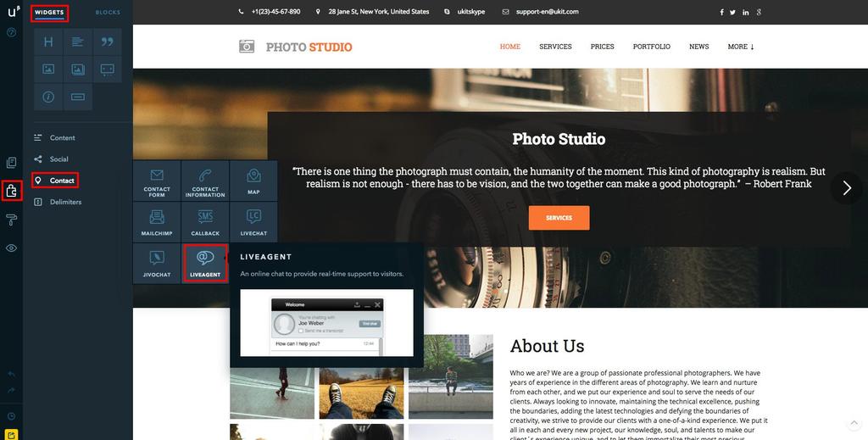Advance slider with the right arrow
868x440 pixels.
(847, 188)
